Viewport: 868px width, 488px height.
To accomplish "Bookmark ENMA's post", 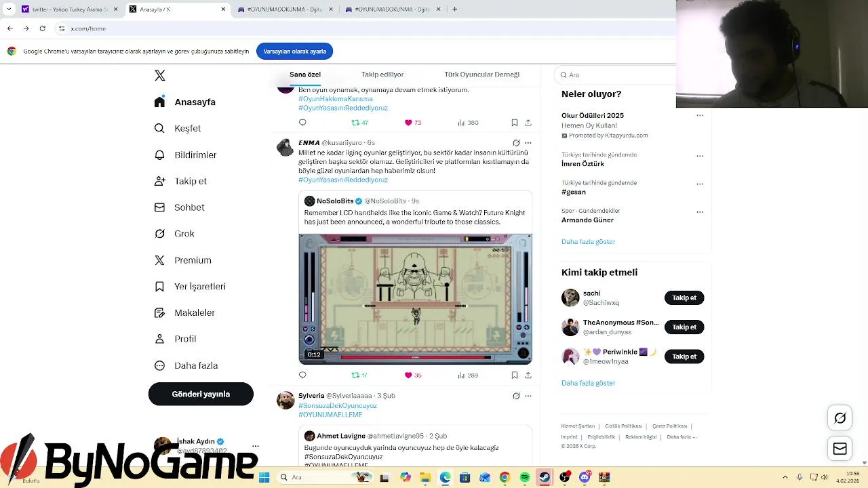I will pyautogui.click(x=515, y=375).
